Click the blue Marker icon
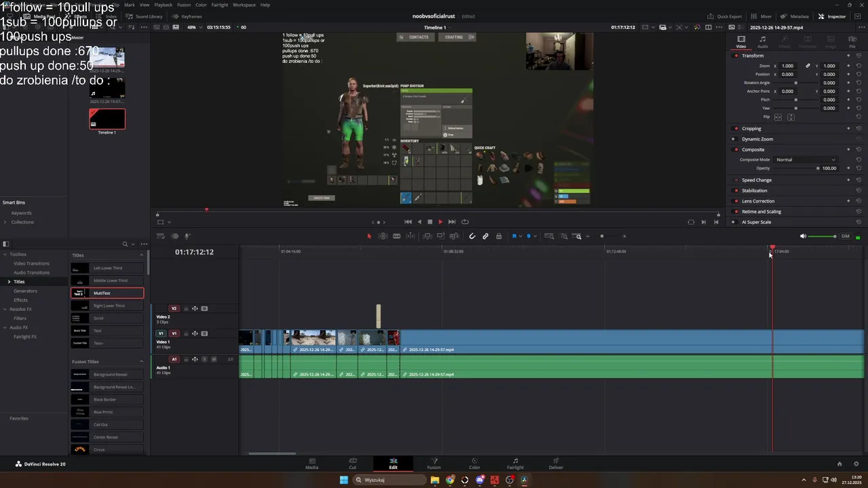 529,236
